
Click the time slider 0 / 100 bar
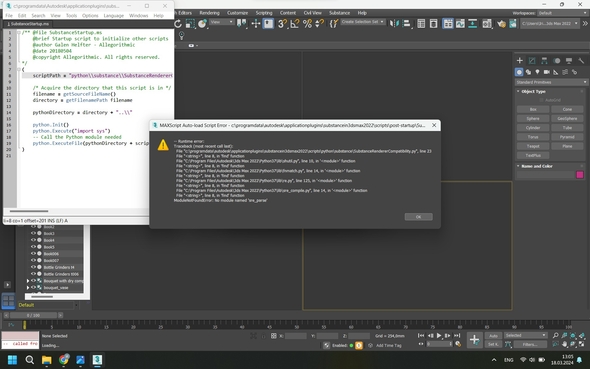click(33, 315)
